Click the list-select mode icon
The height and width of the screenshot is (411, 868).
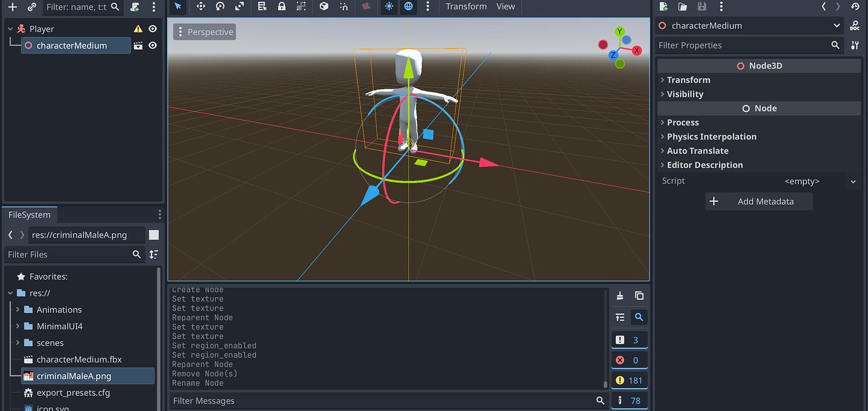tap(262, 6)
